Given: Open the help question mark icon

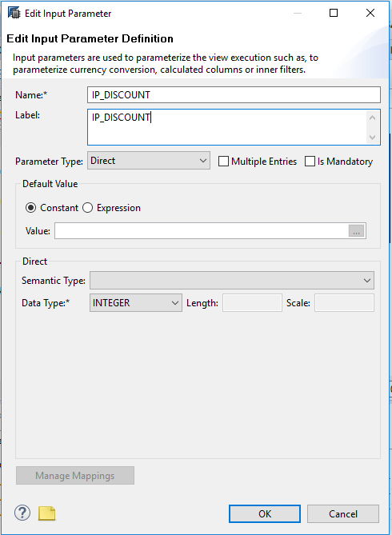Looking at the screenshot, I should pos(22,513).
